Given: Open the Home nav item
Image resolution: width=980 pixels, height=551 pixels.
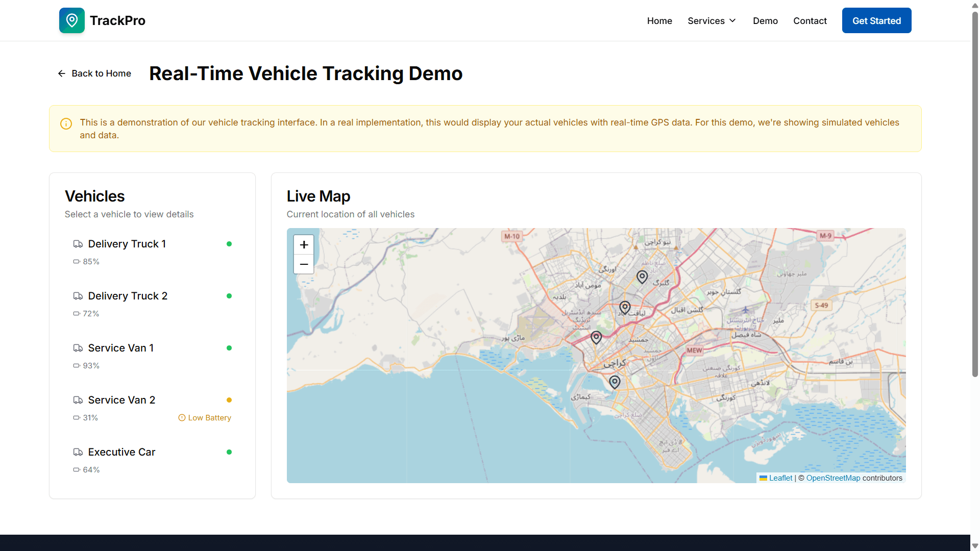Looking at the screenshot, I should click(x=659, y=21).
